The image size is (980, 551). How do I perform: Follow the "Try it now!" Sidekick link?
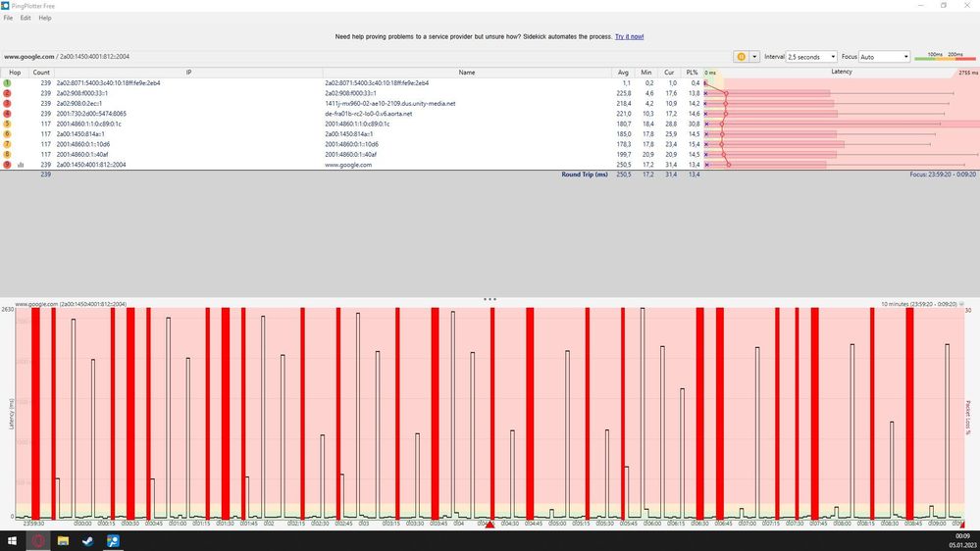pos(629,37)
